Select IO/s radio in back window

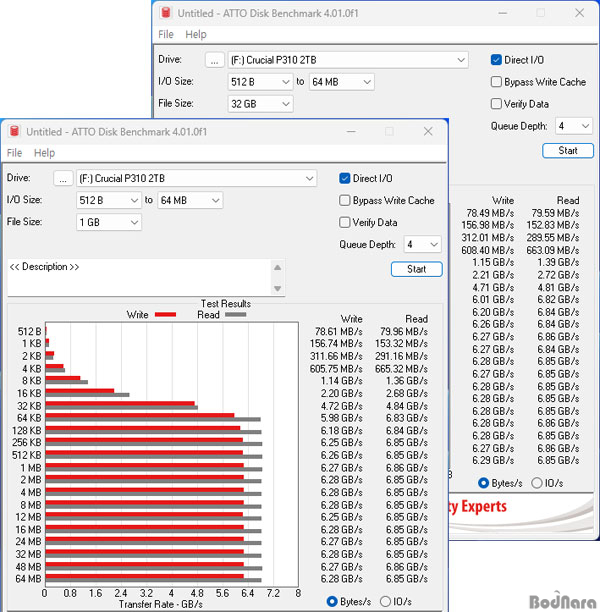[537, 483]
